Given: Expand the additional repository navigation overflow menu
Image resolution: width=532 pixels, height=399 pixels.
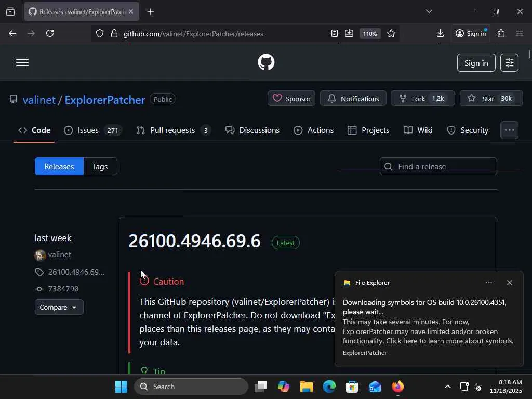Looking at the screenshot, I should [509, 130].
